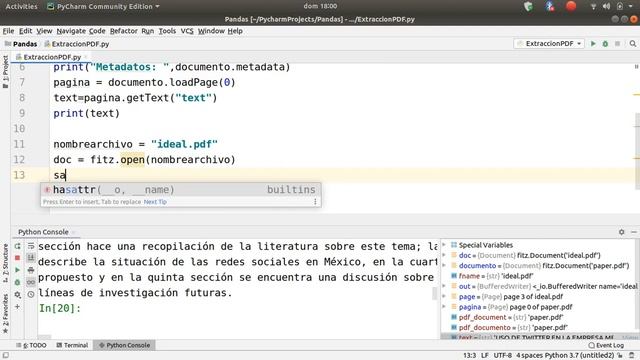Click the Pandas breadcrumb in navigation bar
Viewport: 640px width, 360px height.
[x=21, y=44]
